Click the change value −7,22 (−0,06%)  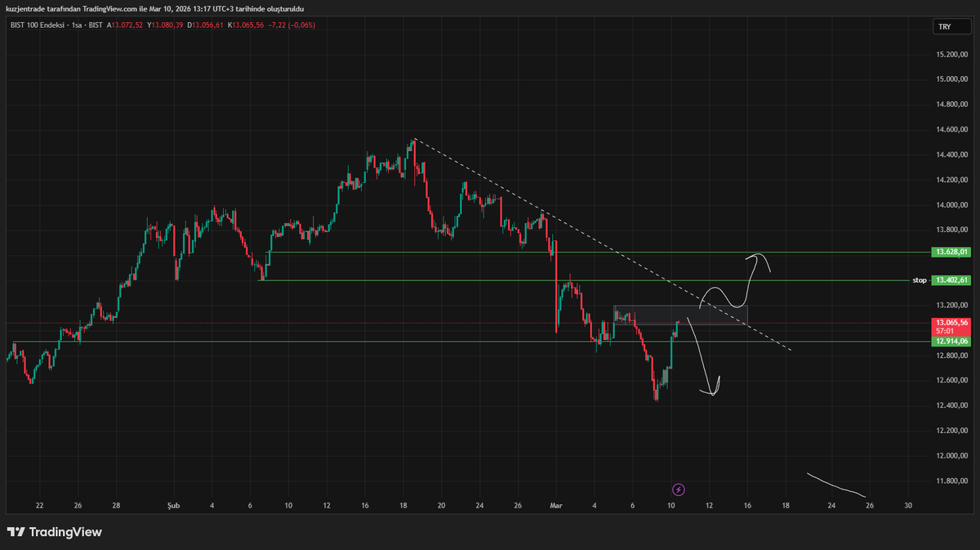[x=292, y=25]
